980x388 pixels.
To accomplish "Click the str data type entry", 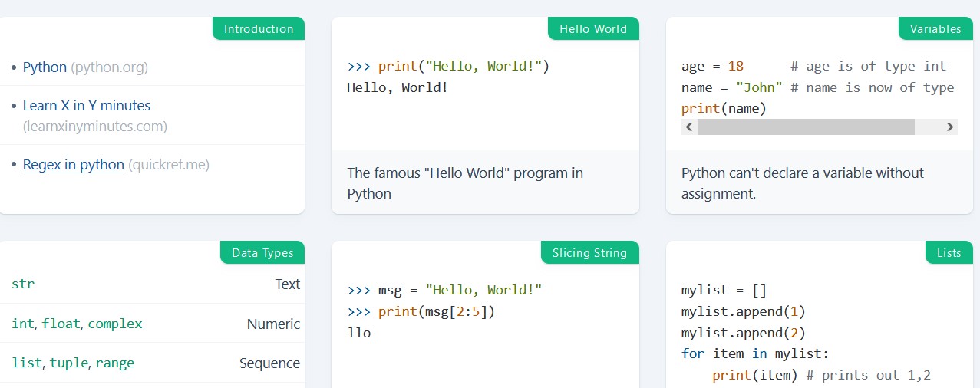I will point(23,284).
